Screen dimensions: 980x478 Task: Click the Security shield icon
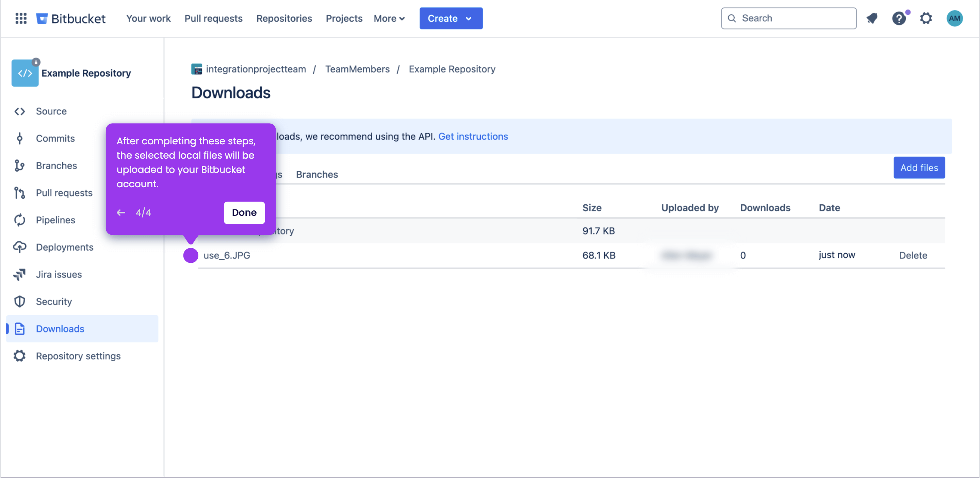(19, 302)
